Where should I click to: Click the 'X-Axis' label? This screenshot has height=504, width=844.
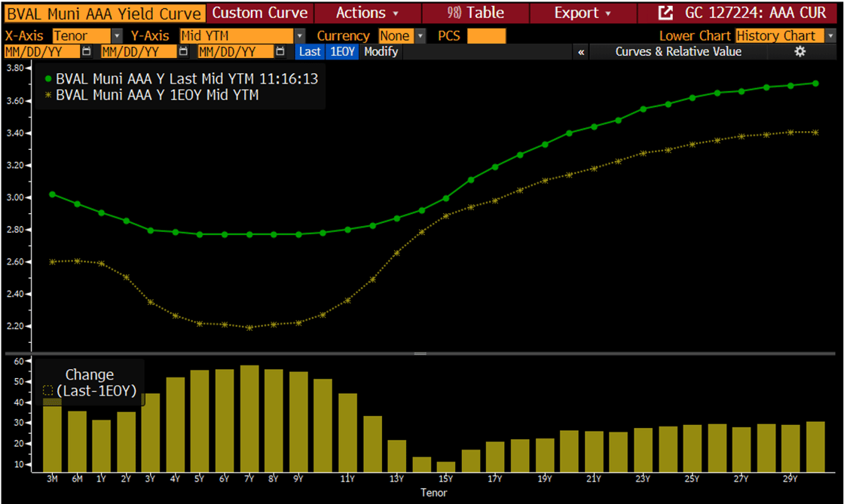click(24, 36)
